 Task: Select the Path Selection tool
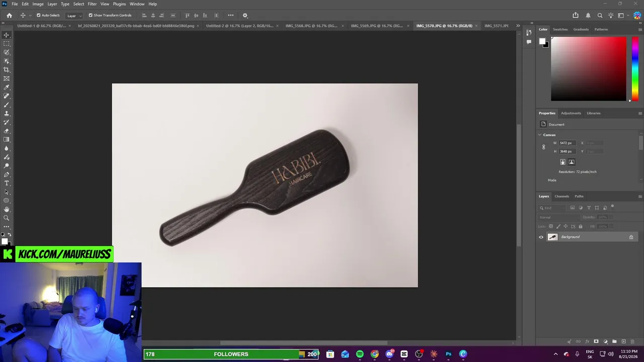[7, 192]
